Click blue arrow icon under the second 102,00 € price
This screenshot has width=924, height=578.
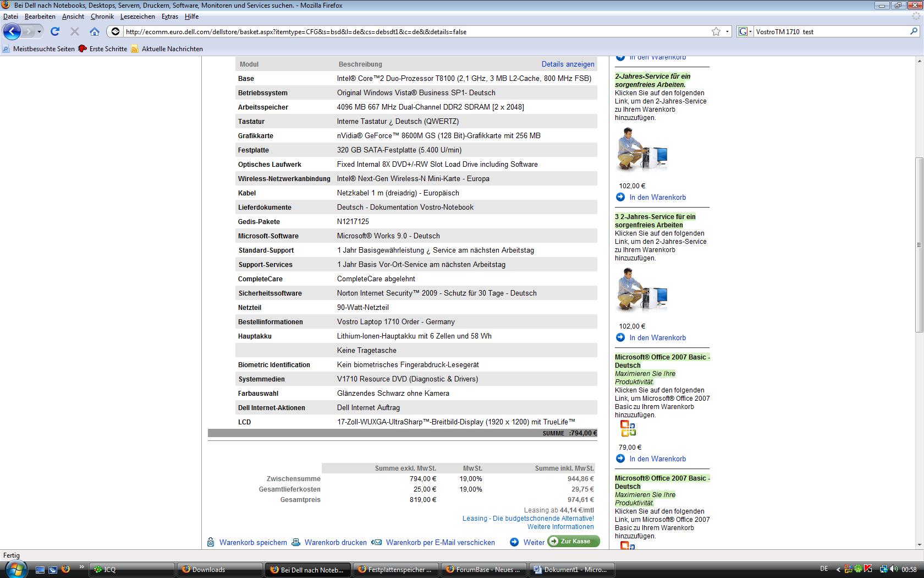620,337
